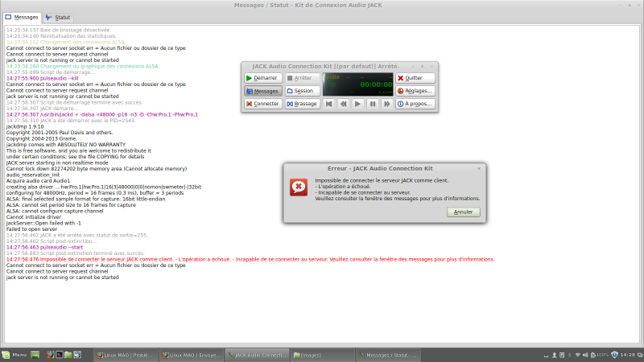Click the transport fast-forward button
644x362 pixels.
387,104
